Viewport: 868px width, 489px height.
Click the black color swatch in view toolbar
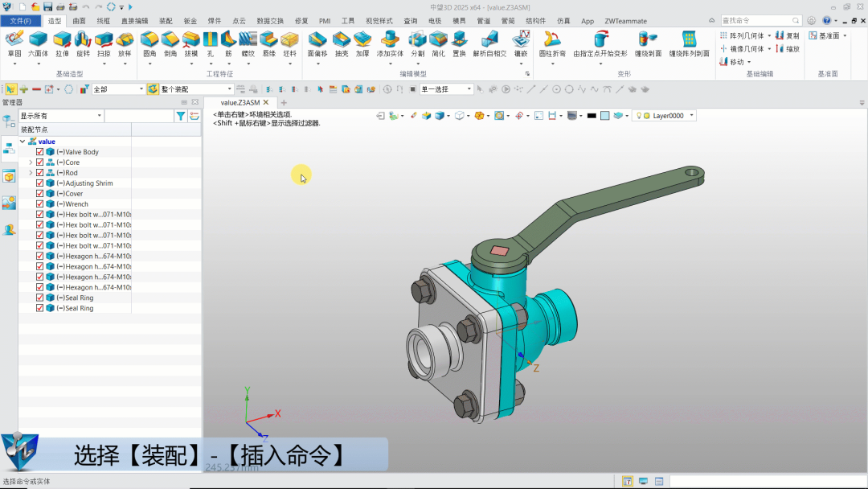click(592, 116)
